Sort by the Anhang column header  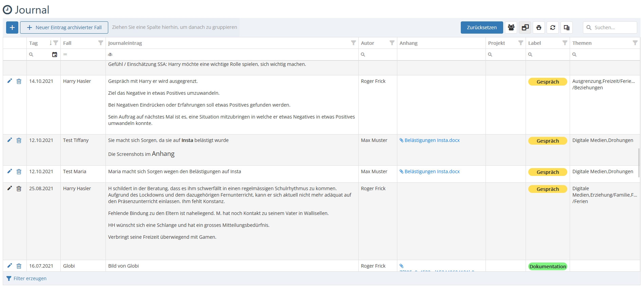click(x=409, y=43)
